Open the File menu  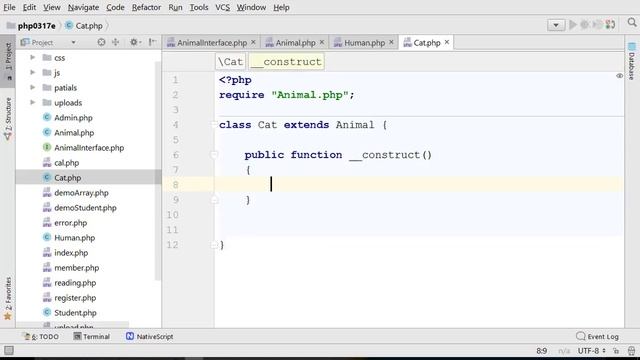pos(9,7)
